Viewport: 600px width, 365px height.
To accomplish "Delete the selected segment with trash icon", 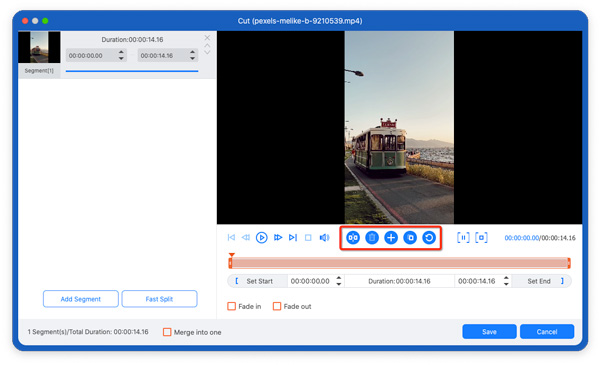I will (x=372, y=238).
